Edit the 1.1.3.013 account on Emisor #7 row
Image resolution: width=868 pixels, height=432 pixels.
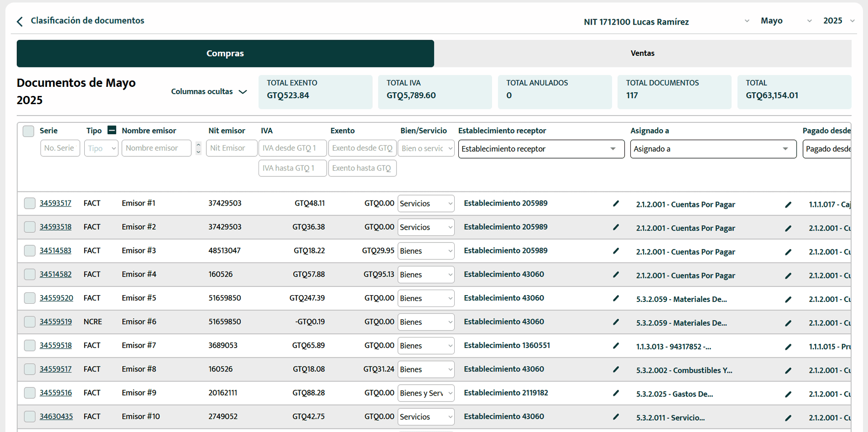(x=788, y=347)
